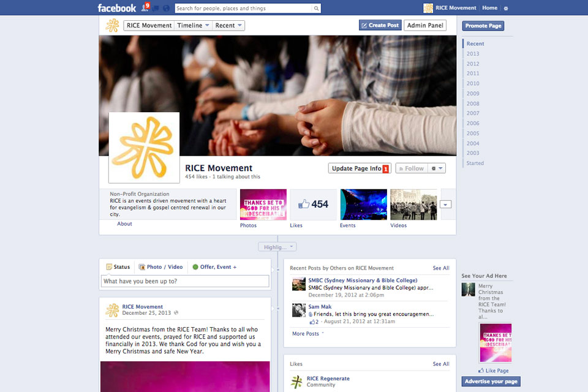Jump to 2012 in timeline navigator
The height and width of the screenshot is (392, 588).
473,64
